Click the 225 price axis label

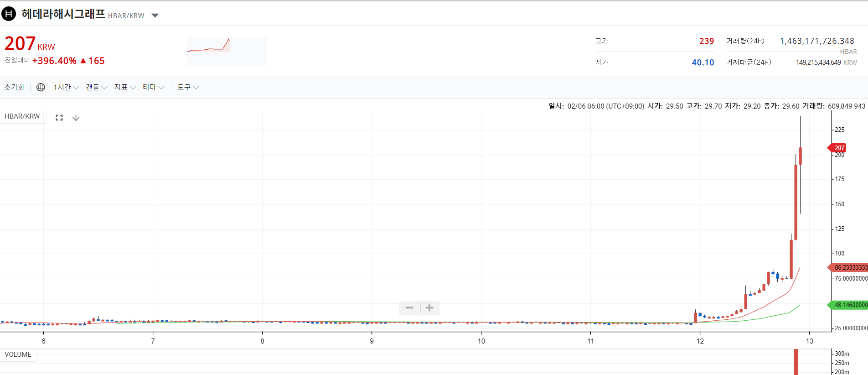[840, 130]
